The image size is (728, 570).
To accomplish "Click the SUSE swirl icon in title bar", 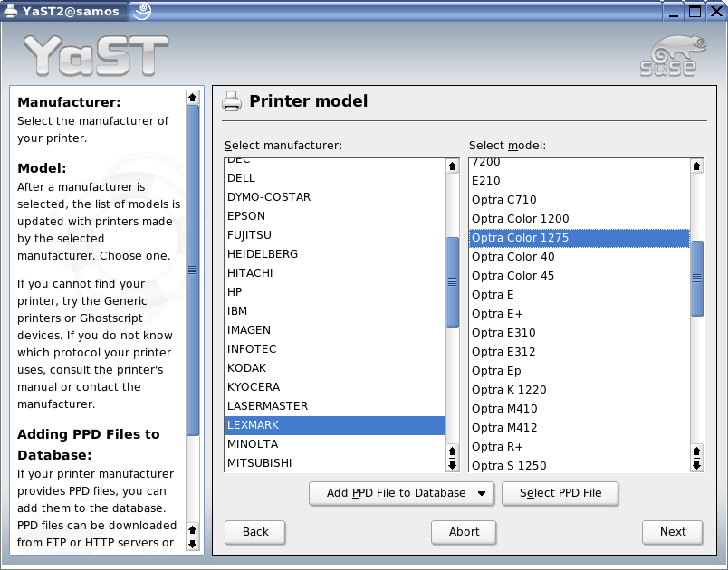I will coord(142,11).
